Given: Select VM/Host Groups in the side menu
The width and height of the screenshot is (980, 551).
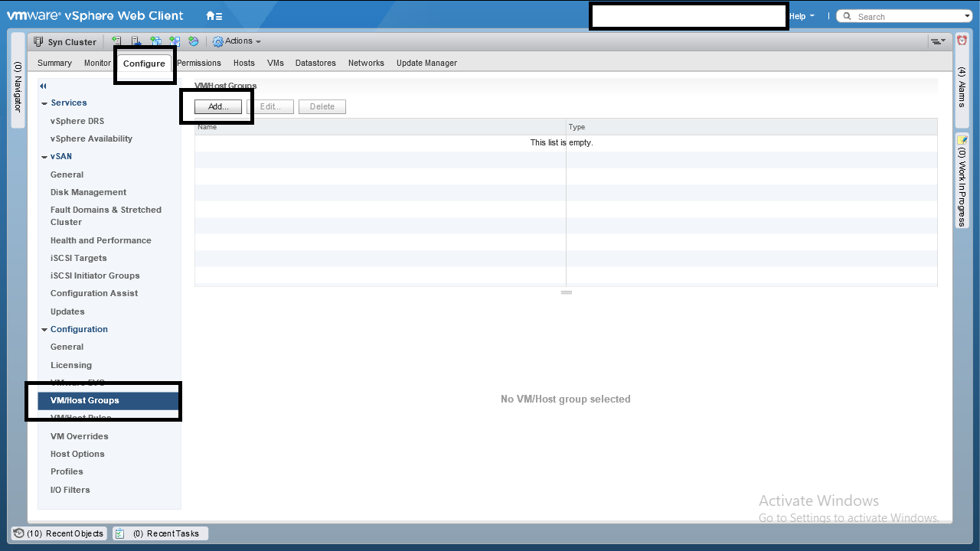Looking at the screenshot, I should click(x=109, y=400).
